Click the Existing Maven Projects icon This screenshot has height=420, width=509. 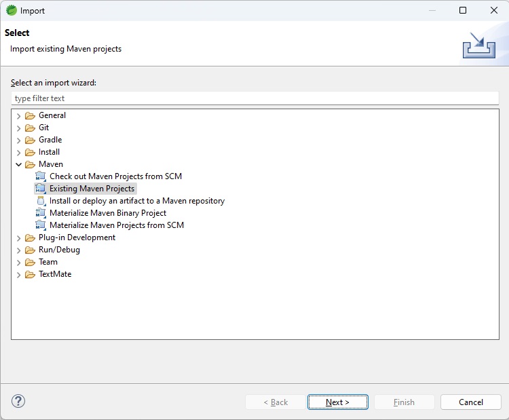click(41, 189)
